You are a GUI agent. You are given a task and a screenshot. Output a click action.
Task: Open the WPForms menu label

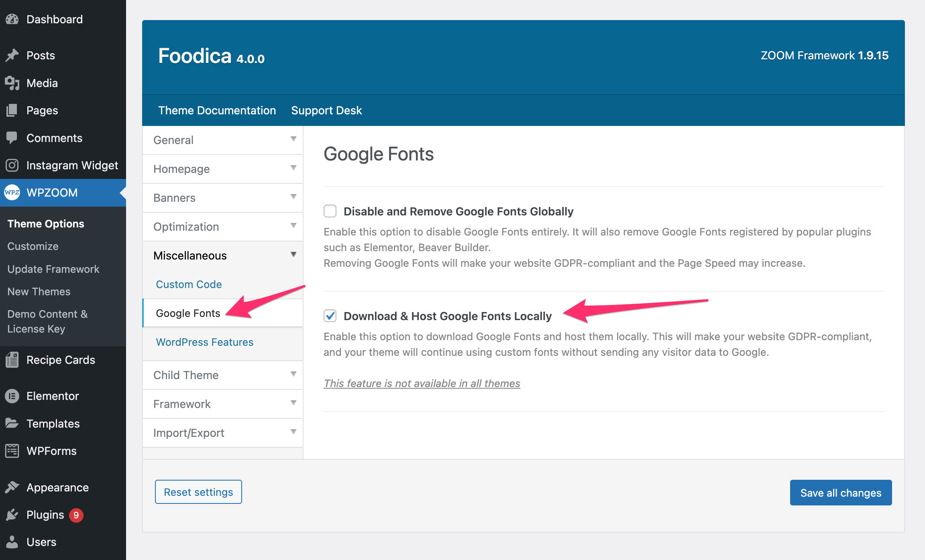51,451
